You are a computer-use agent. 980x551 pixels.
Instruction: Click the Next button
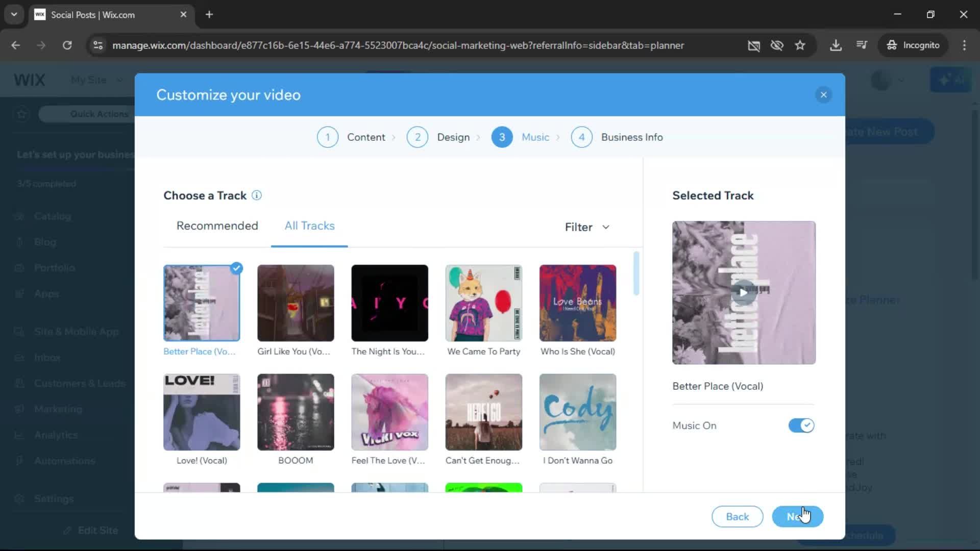797,517
